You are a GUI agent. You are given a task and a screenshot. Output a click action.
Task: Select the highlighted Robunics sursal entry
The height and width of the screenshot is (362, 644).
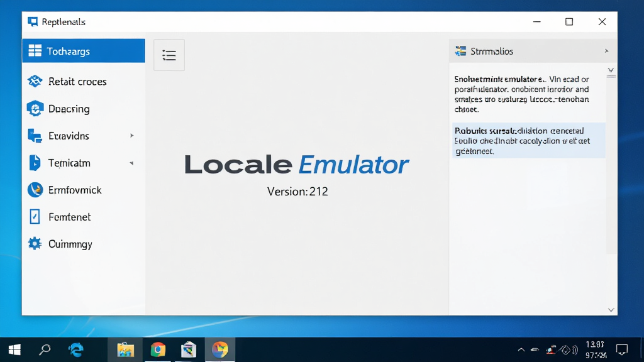[x=528, y=140]
